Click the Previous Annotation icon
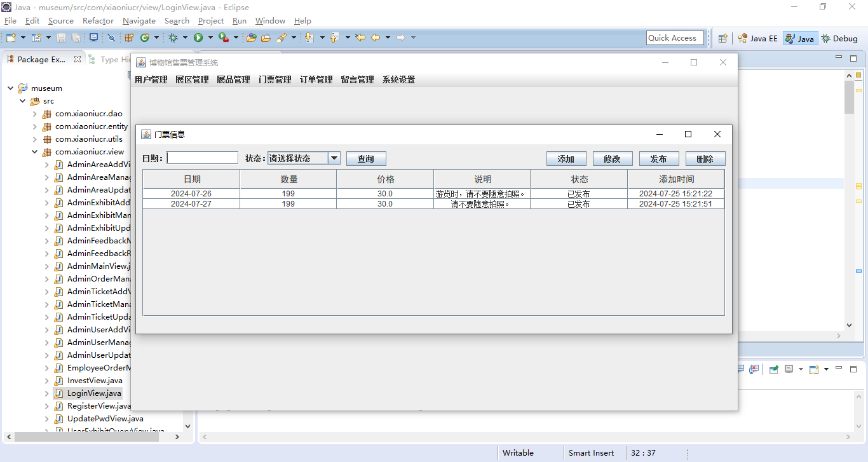This screenshot has width=868, height=462. click(334, 38)
